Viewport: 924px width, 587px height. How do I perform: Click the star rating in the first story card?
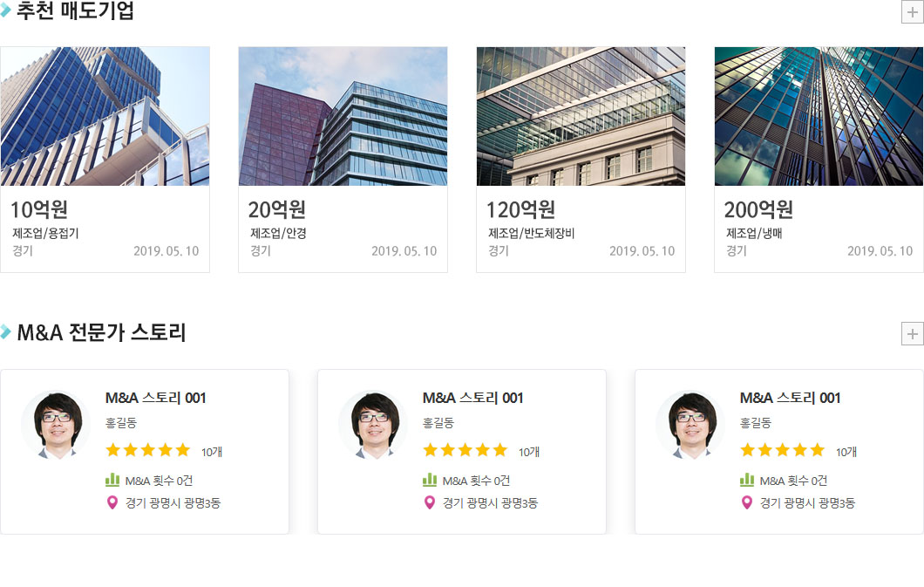[x=148, y=450]
